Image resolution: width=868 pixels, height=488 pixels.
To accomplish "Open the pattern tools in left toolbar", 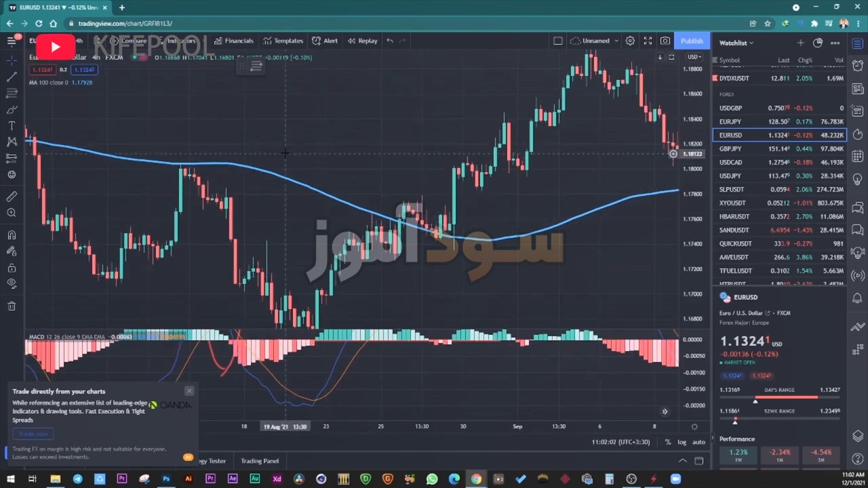I will click(x=12, y=142).
